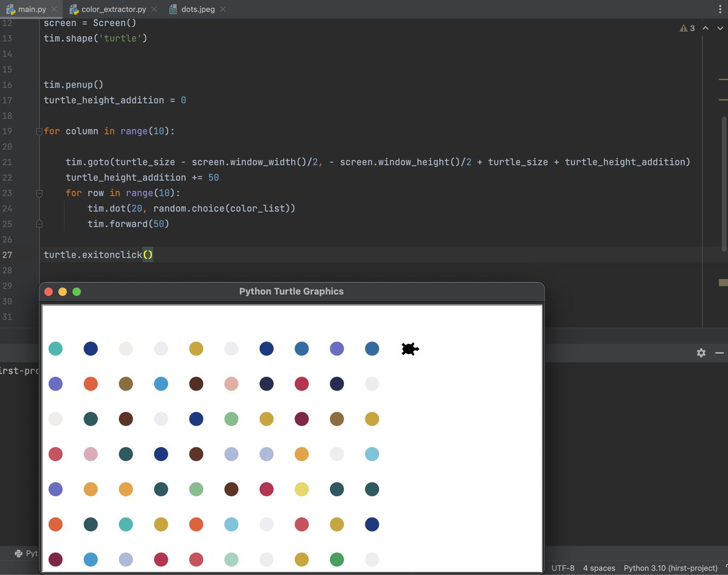The height and width of the screenshot is (575, 728).
Task: Open the editor tabs kebab menu
Action: [720, 9]
